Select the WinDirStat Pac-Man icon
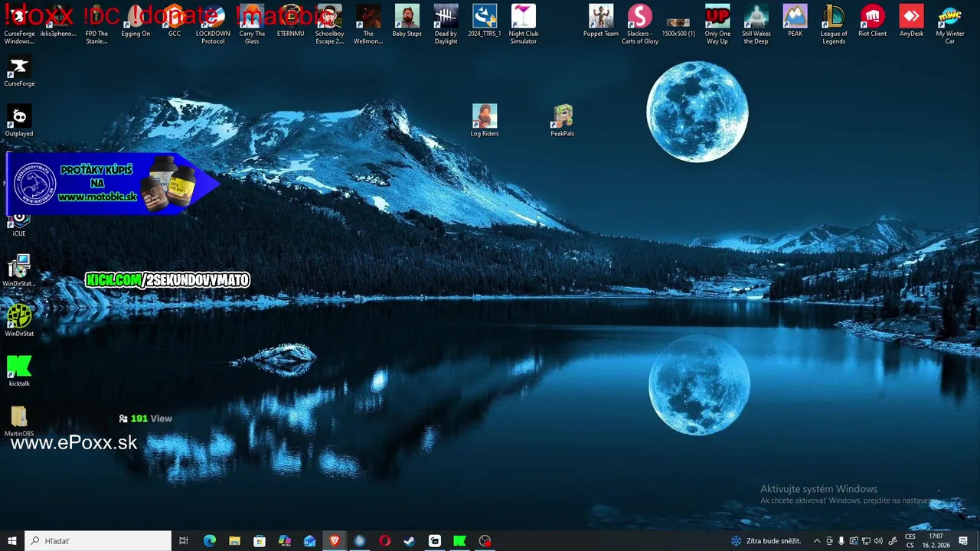Image resolution: width=980 pixels, height=551 pixels. click(19, 321)
